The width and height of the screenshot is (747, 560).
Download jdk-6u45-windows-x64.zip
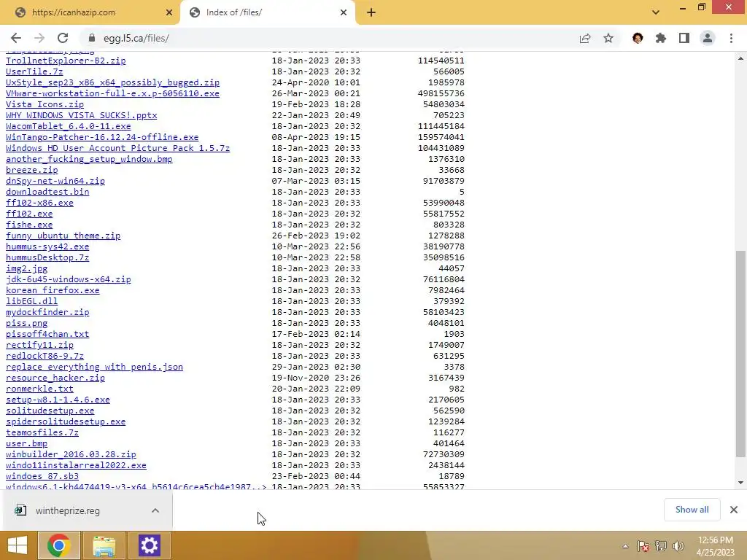(68, 279)
